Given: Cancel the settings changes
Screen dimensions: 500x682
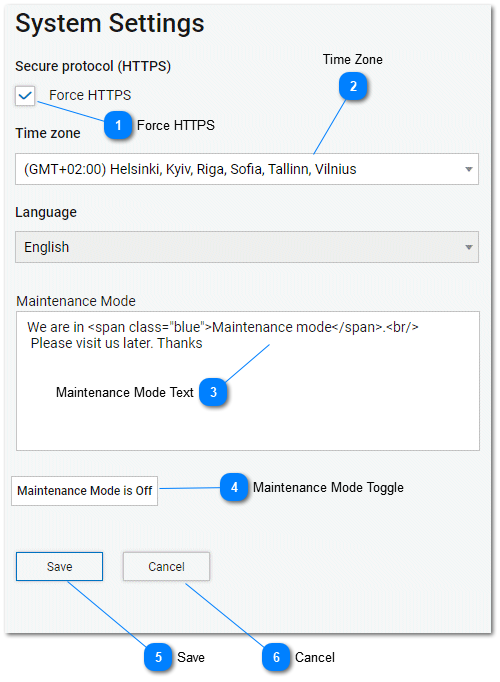Looking at the screenshot, I should (167, 566).
